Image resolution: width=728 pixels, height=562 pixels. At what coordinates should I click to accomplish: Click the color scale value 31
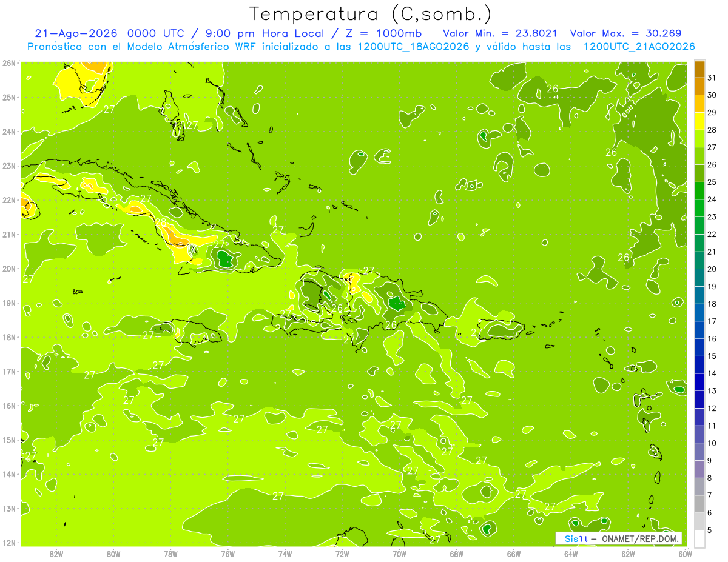pyautogui.click(x=712, y=78)
